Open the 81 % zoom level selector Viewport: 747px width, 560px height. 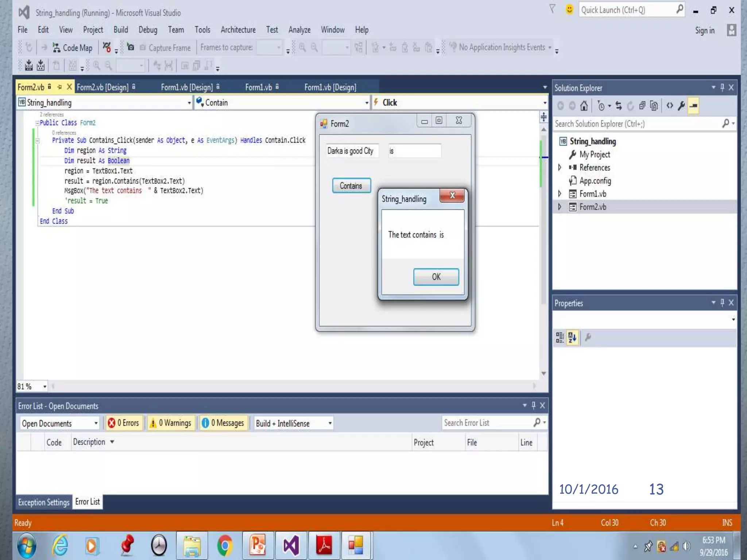pos(44,386)
